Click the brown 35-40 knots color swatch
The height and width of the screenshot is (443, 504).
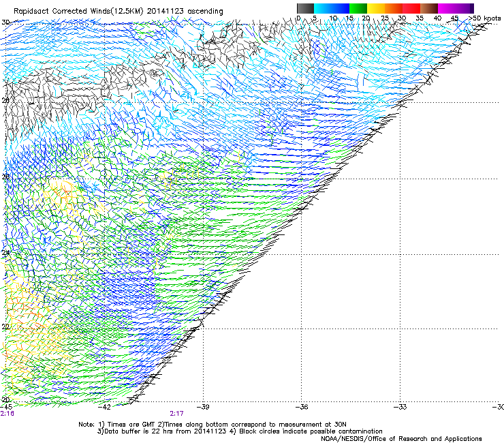tap(429, 8)
